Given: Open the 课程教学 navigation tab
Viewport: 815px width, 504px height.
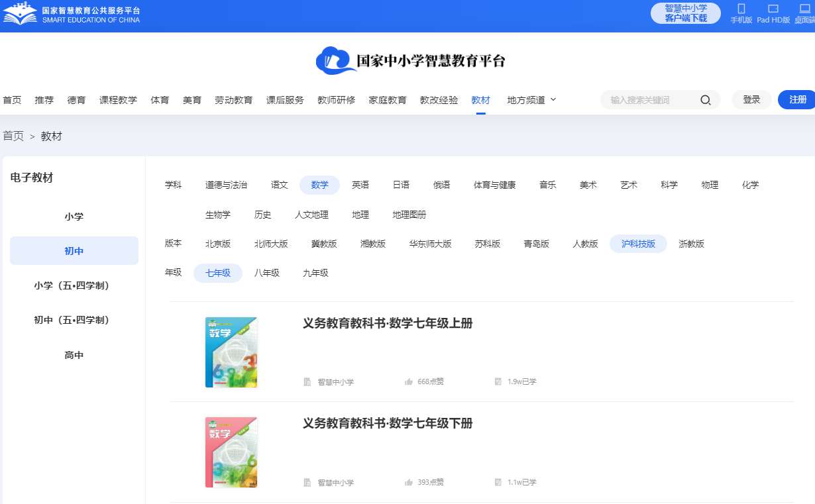Looking at the screenshot, I should pos(118,100).
